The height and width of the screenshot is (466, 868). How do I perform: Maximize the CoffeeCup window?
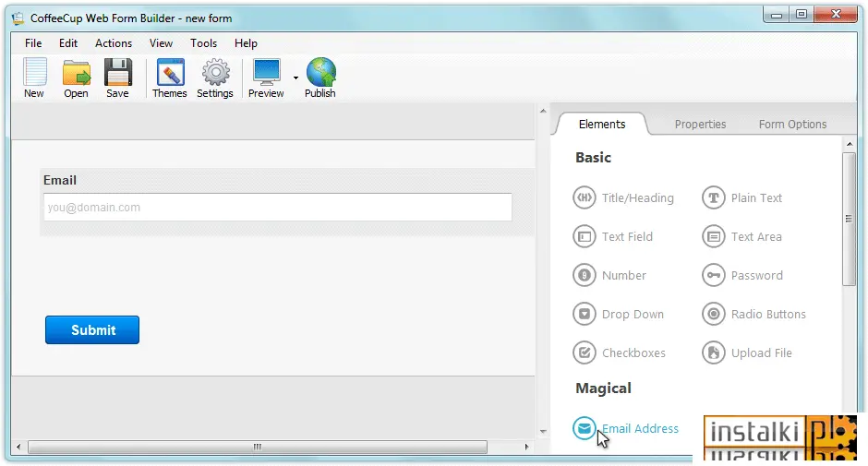[801, 15]
